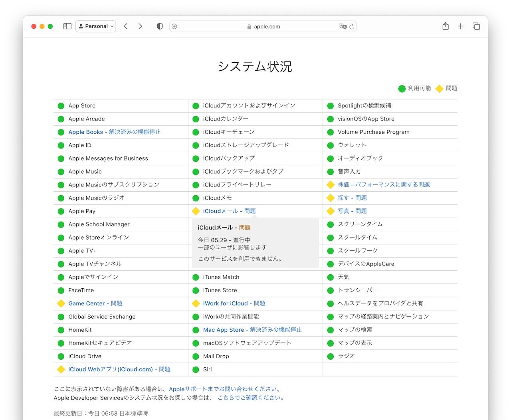Viewport: 511px width, 420px height.
Task: Click yellow diamond icon beside Game Center
Action: pyautogui.click(x=61, y=303)
